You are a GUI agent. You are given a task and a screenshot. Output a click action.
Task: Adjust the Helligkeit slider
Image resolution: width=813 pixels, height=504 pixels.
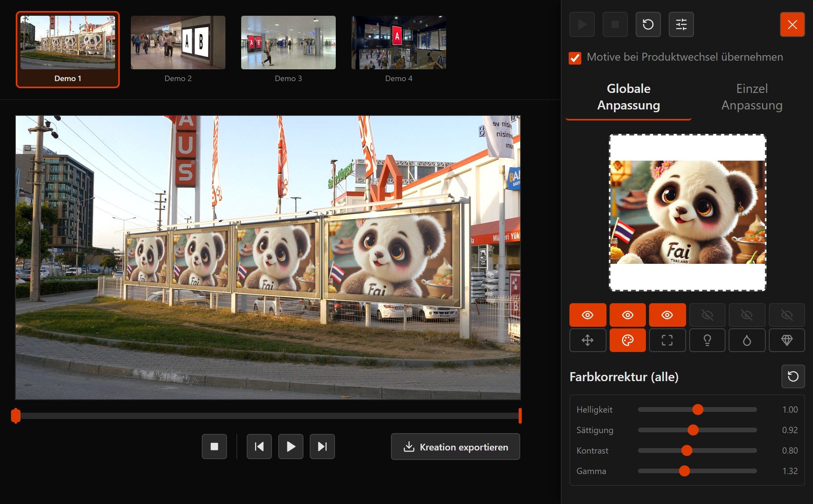698,409
